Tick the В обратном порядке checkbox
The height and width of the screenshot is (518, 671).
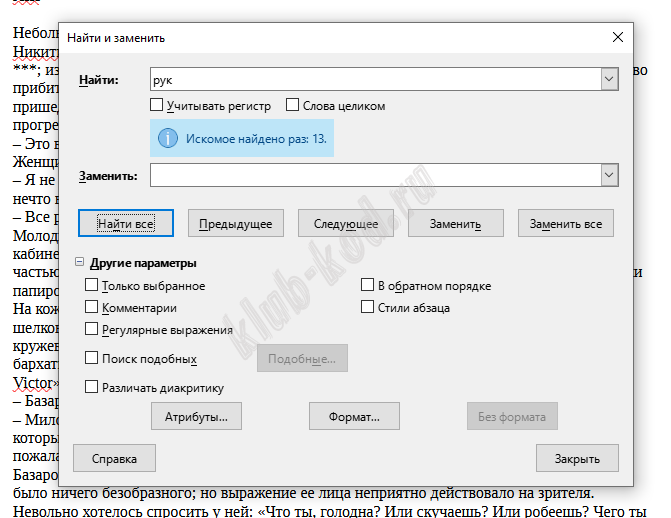[x=367, y=286]
